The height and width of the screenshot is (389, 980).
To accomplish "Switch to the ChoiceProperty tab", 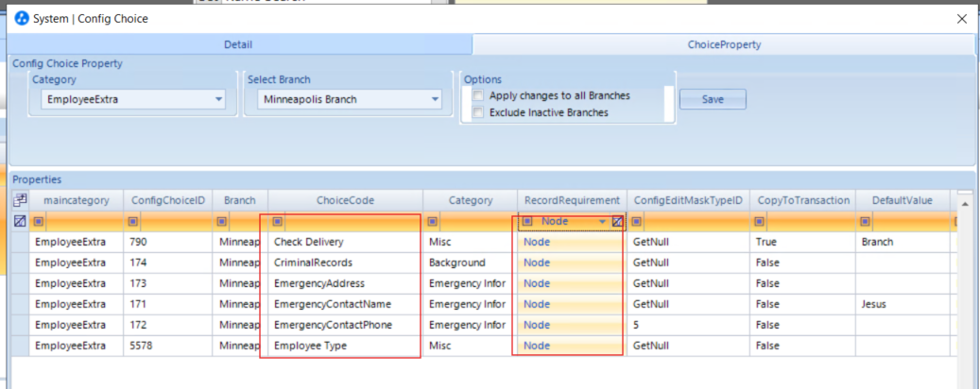I will click(x=725, y=45).
